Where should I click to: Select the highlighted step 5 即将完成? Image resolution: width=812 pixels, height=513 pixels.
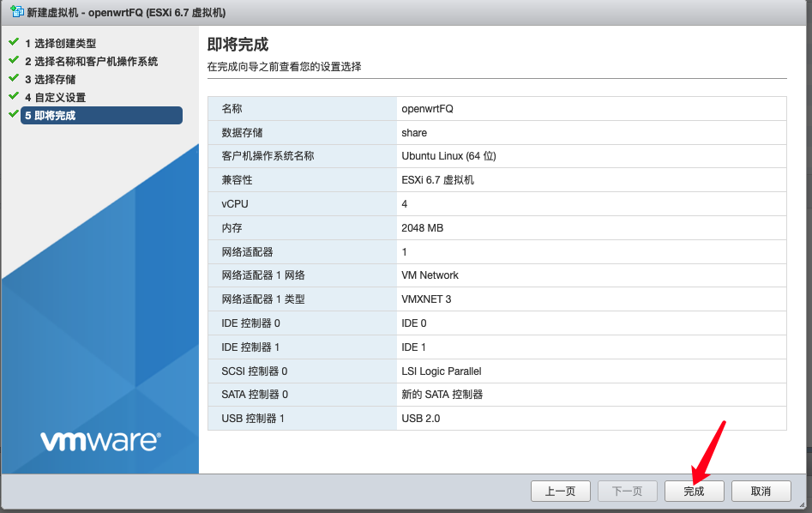[101, 116]
